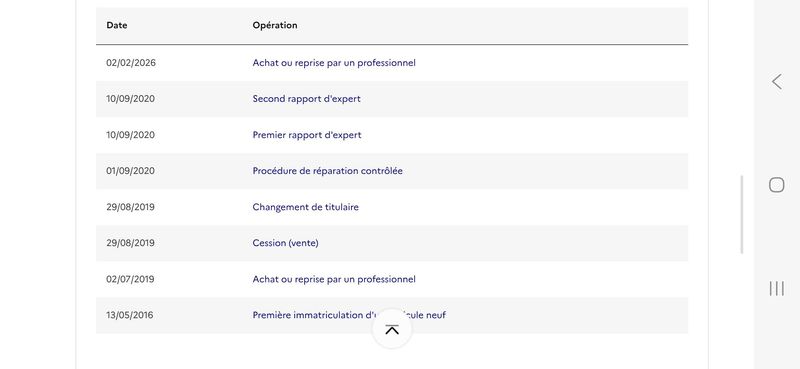Viewport: 800px width, 369px height.
Task: Tap the Android back navigation arrow
Action: (x=777, y=82)
